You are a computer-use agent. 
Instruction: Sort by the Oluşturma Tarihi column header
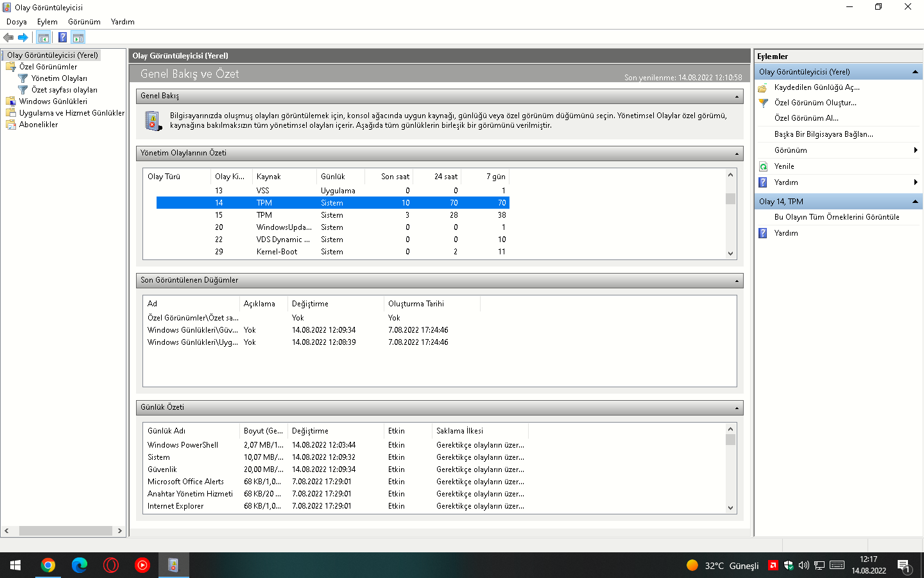tap(431, 304)
